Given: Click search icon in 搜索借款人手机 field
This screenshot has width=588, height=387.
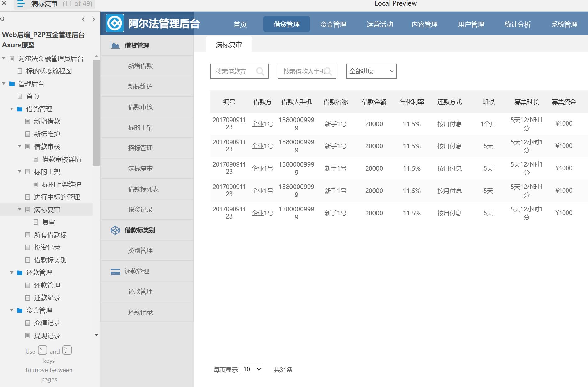Looking at the screenshot, I should (x=328, y=71).
